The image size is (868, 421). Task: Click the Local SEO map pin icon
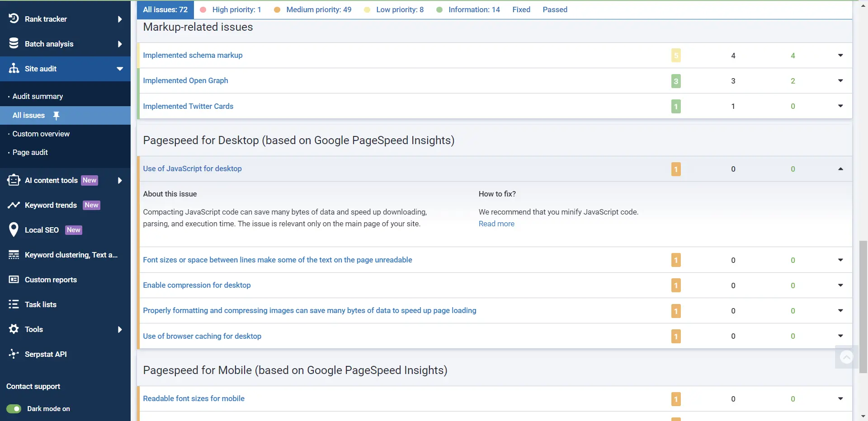click(14, 229)
